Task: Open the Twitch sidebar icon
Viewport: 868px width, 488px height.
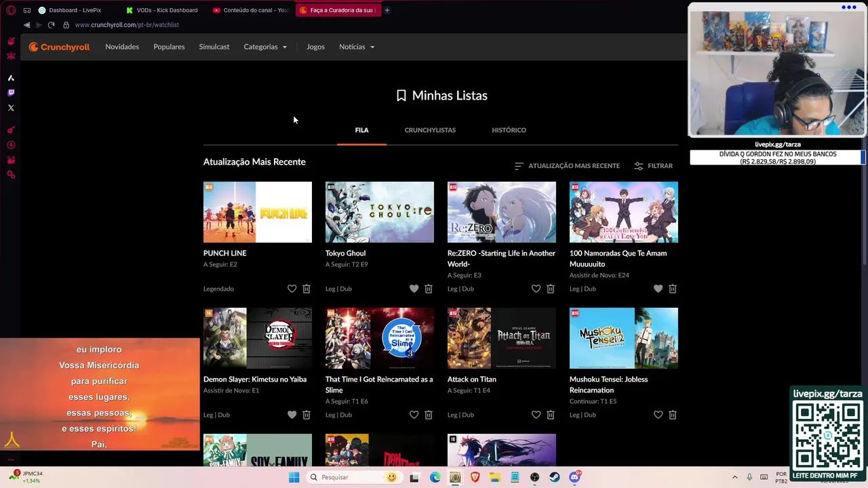Action: [x=11, y=93]
